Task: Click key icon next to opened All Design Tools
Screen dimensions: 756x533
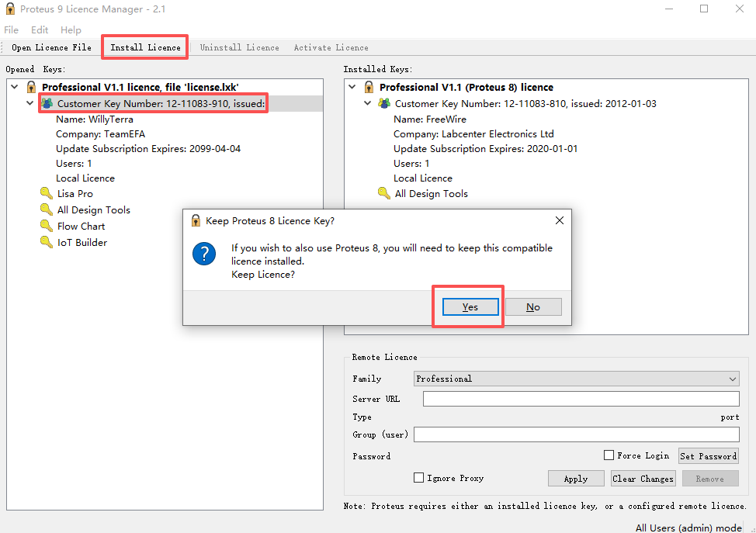Action: (47, 209)
